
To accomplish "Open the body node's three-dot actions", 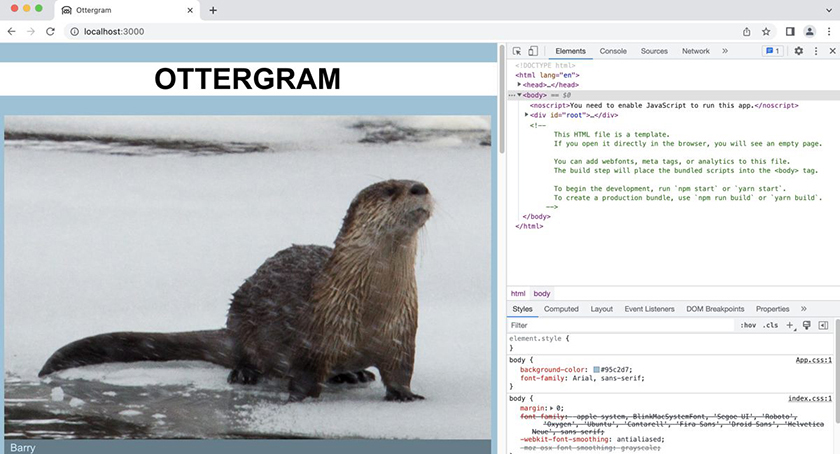I will (512, 95).
